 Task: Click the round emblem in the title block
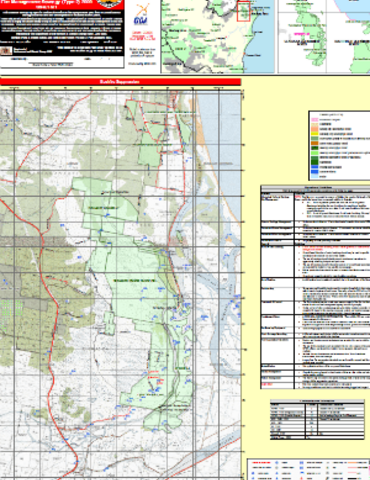pyautogui.click(x=108, y=3)
